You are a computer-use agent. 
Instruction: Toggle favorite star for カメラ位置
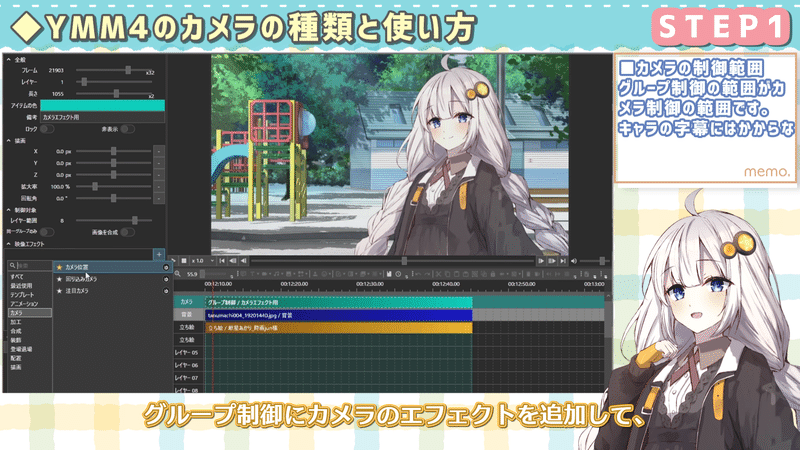(59, 267)
